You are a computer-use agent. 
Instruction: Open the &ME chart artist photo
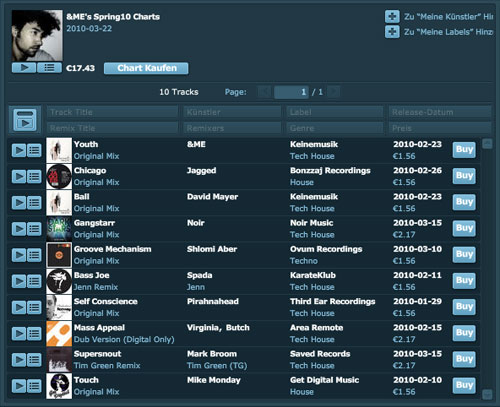pos(37,35)
